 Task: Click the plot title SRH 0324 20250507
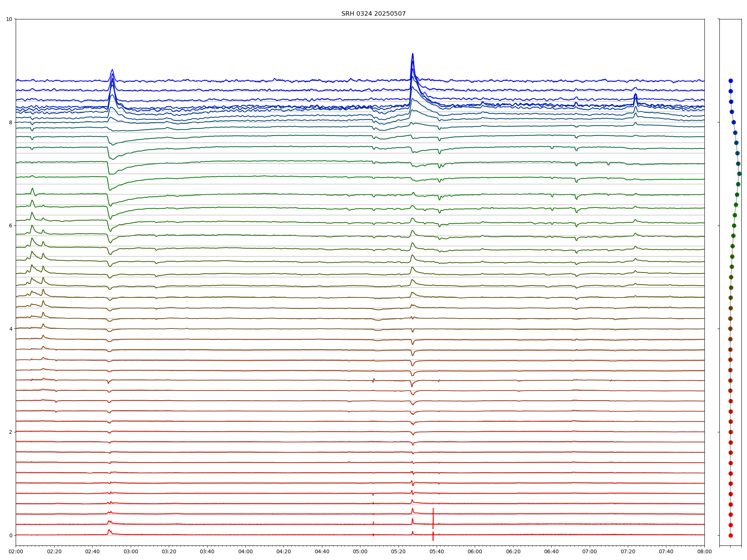click(373, 14)
